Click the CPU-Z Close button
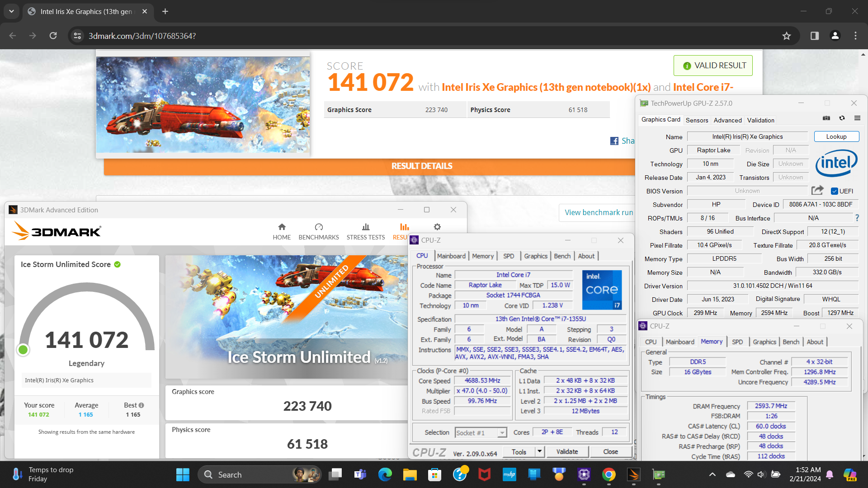The image size is (868, 488). (x=610, y=451)
